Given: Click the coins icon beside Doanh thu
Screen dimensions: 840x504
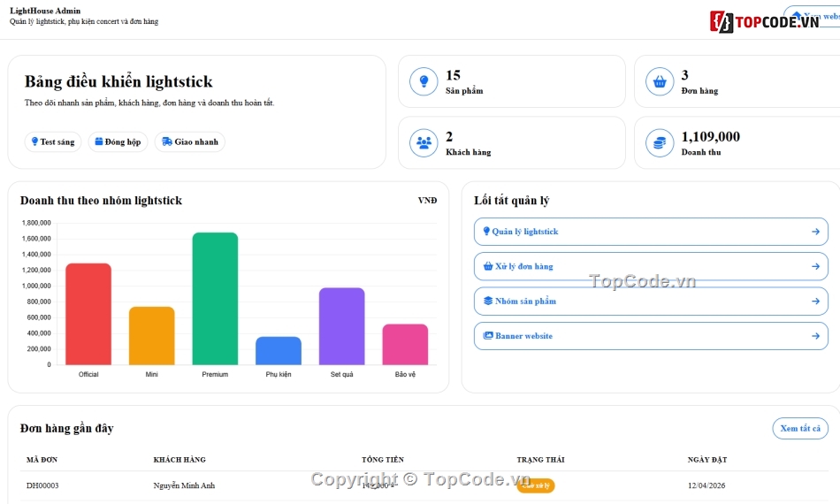Looking at the screenshot, I should click(660, 143).
